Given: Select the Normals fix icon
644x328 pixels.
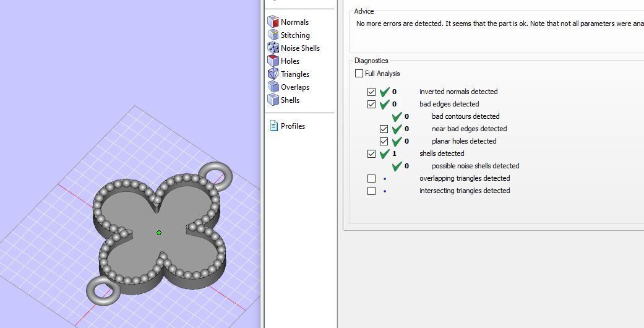Looking at the screenshot, I should pos(273,22).
